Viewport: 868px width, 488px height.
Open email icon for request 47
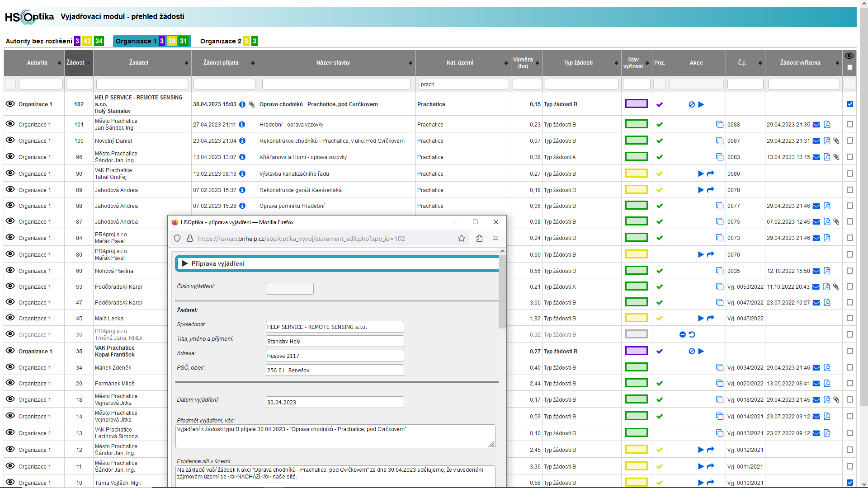pos(816,303)
